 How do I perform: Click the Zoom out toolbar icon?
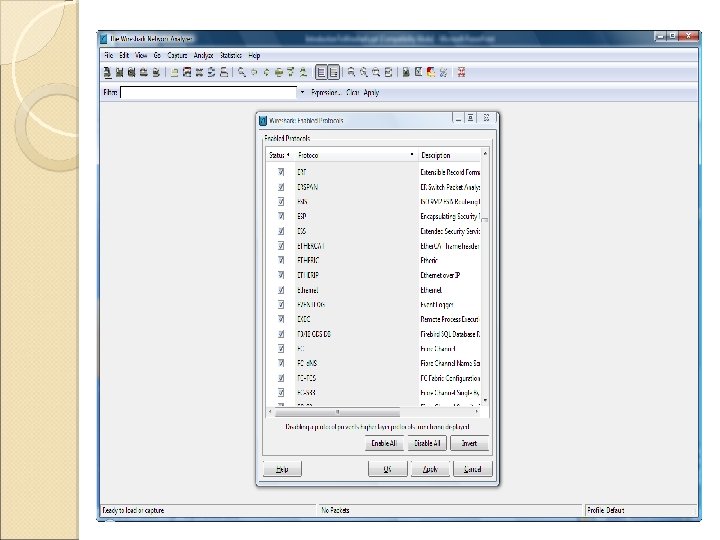(x=364, y=73)
